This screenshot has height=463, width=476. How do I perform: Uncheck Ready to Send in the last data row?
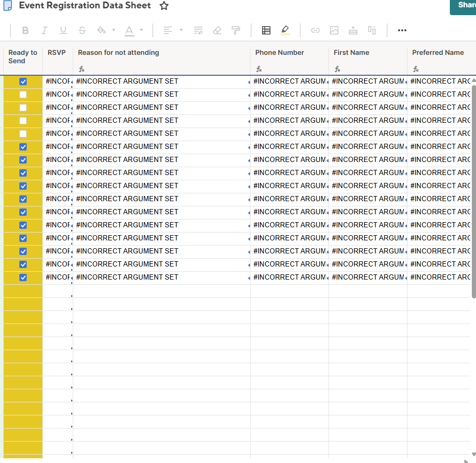[23, 277]
